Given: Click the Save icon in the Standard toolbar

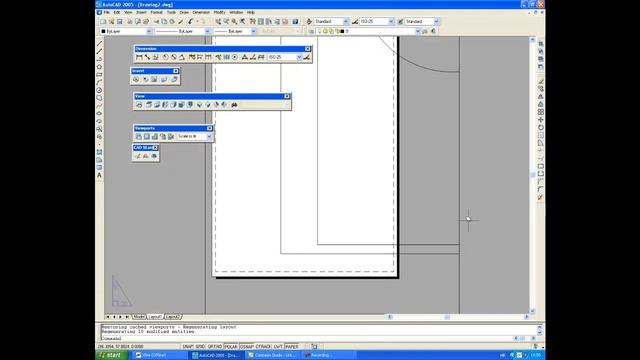Looking at the screenshot, I should click(120, 22).
